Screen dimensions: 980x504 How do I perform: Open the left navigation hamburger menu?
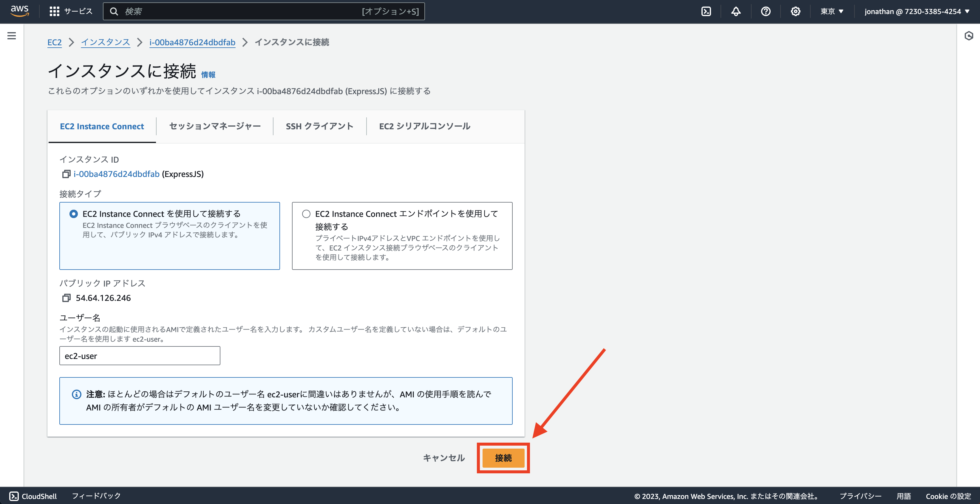click(x=11, y=35)
